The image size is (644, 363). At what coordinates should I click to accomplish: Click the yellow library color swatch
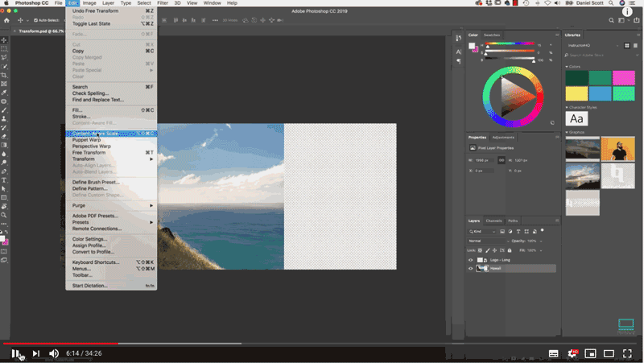(576, 93)
